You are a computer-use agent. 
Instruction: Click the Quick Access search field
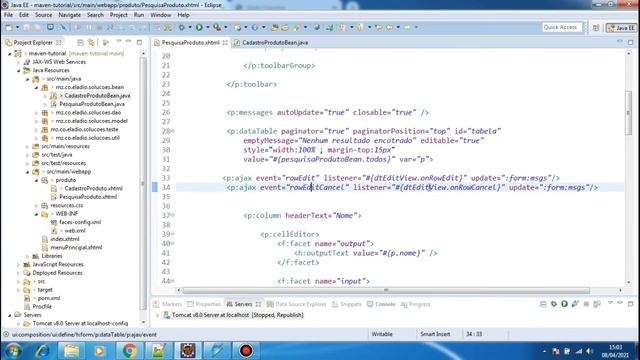point(562,27)
